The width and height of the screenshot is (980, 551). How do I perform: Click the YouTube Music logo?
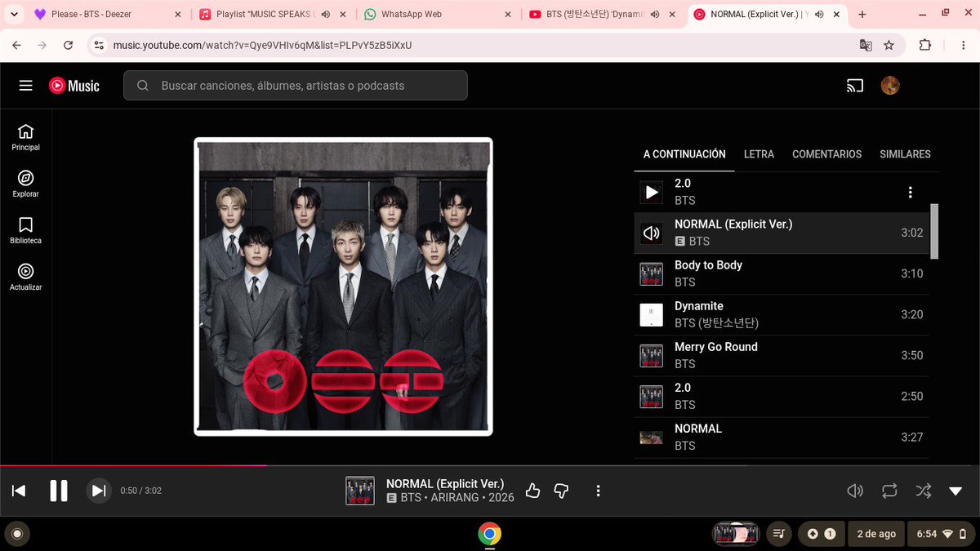tap(74, 86)
